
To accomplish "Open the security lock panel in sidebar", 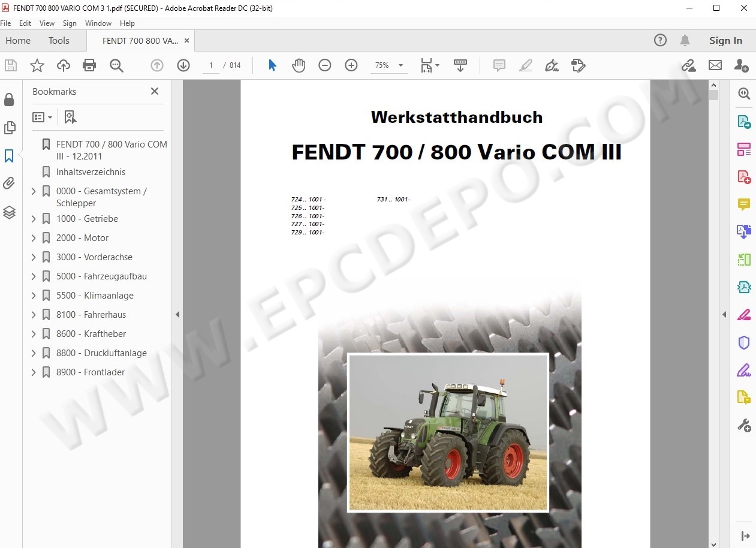I will pos(9,100).
